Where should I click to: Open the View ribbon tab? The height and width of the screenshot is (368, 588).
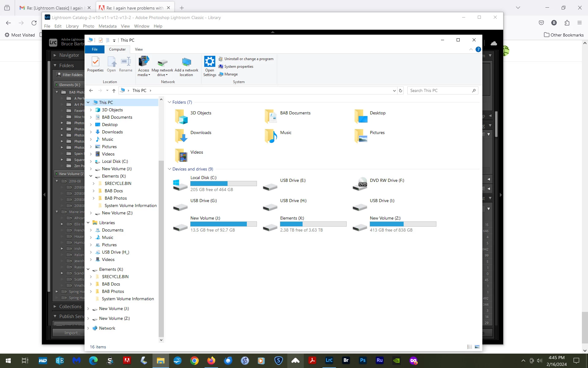pos(139,49)
